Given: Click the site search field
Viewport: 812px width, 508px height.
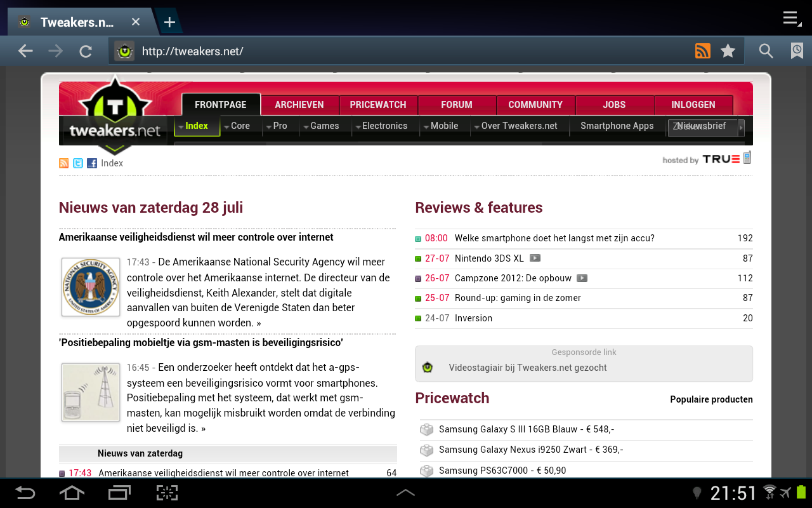Looking at the screenshot, I should 702,127.
